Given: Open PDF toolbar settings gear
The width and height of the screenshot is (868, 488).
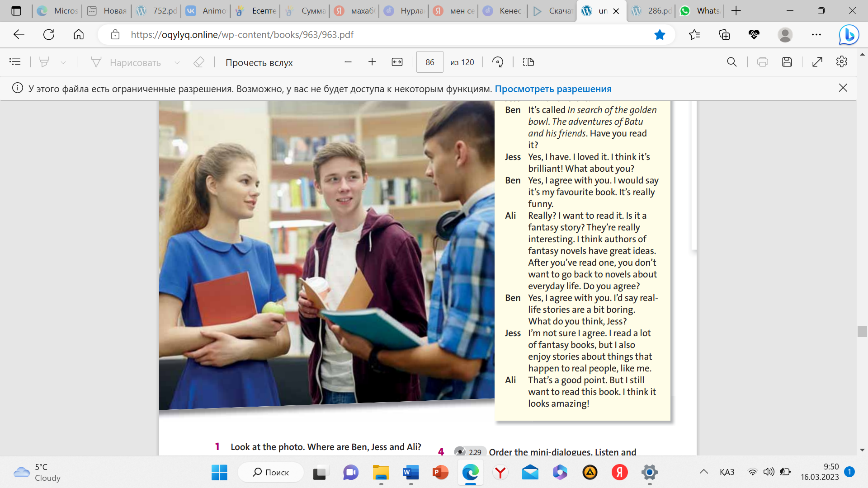Looking at the screenshot, I should click(842, 62).
